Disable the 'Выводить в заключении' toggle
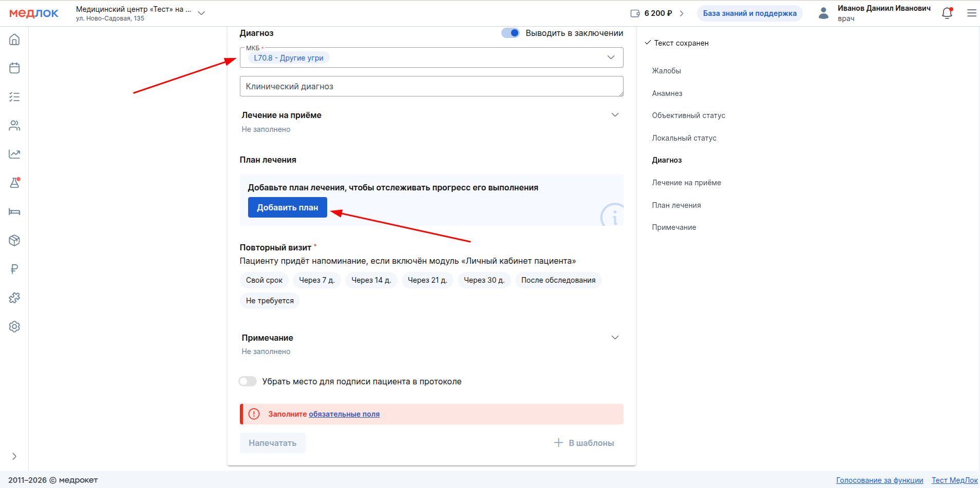The width and height of the screenshot is (980, 488). pos(511,33)
